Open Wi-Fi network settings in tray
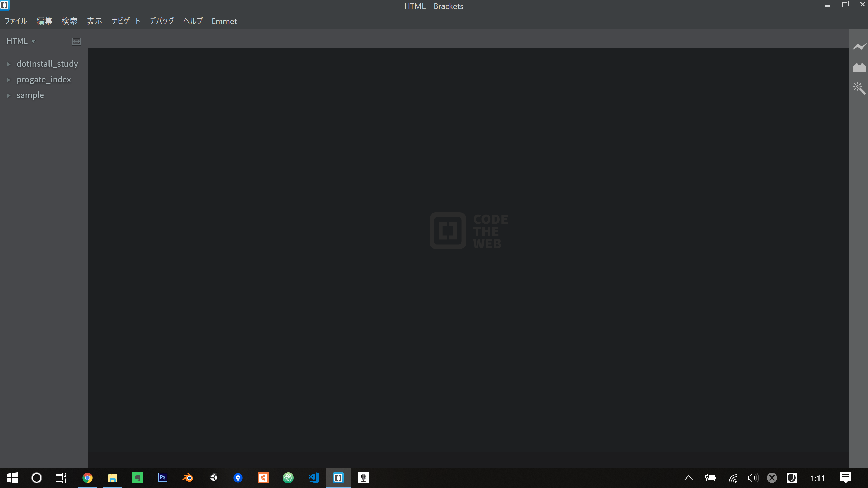Image resolution: width=868 pixels, height=488 pixels. click(x=733, y=478)
